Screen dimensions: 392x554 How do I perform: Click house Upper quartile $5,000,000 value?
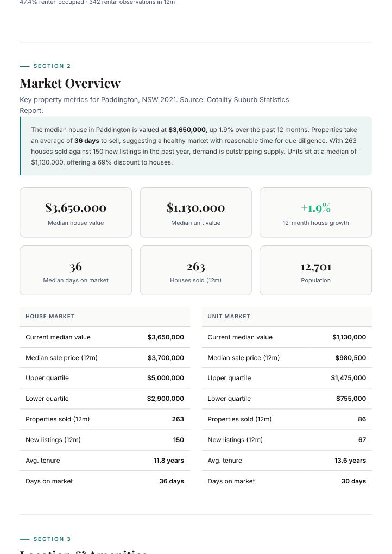point(166,378)
